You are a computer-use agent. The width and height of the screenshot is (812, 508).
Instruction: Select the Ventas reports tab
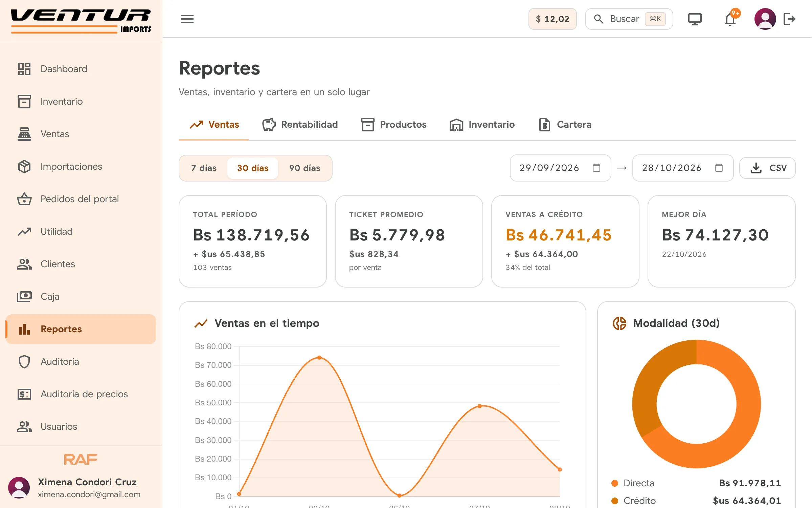click(x=214, y=125)
